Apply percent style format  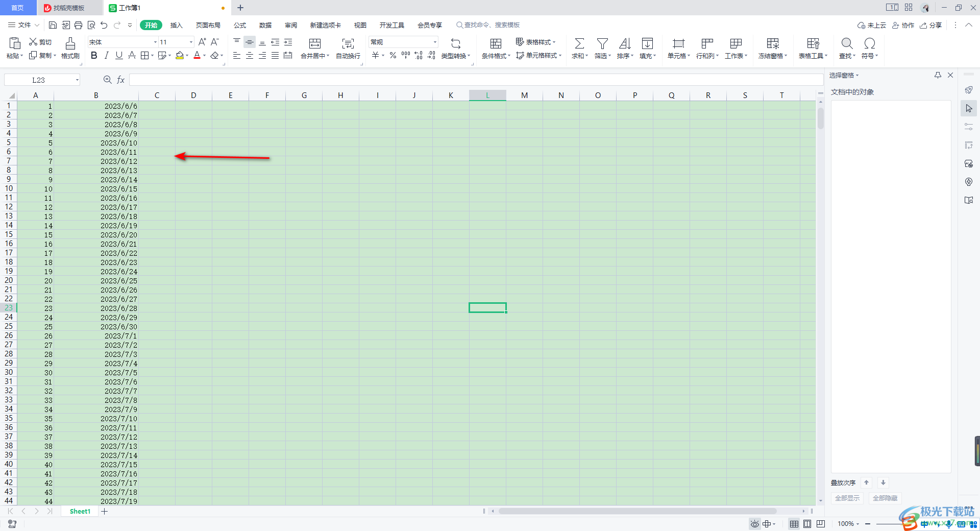click(x=393, y=55)
